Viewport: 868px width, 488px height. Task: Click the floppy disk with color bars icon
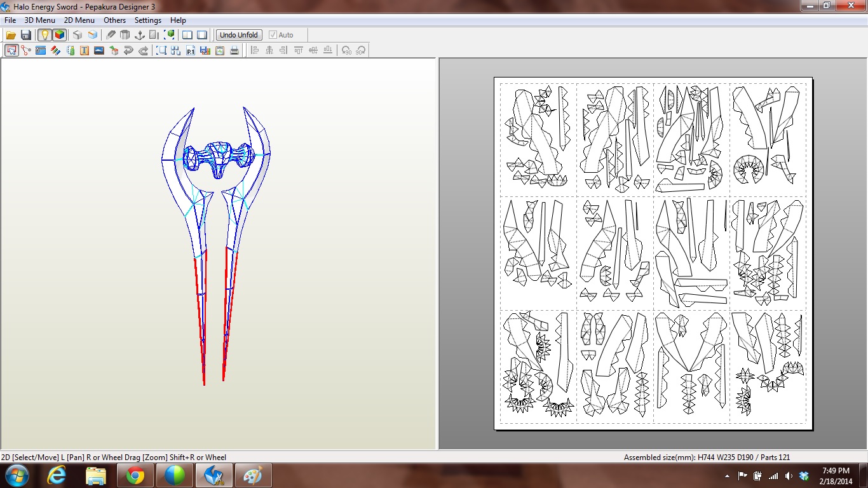point(205,50)
